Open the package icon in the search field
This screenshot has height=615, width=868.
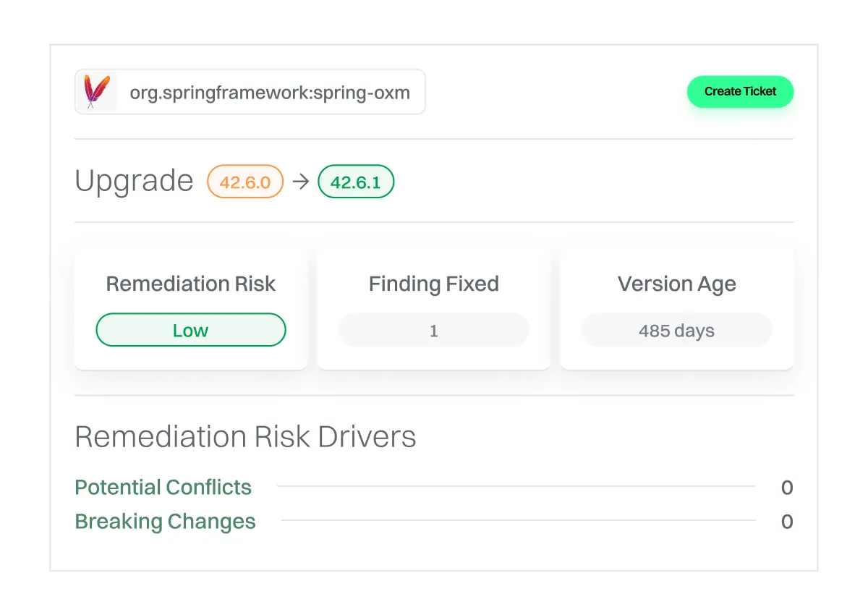(95, 92)
